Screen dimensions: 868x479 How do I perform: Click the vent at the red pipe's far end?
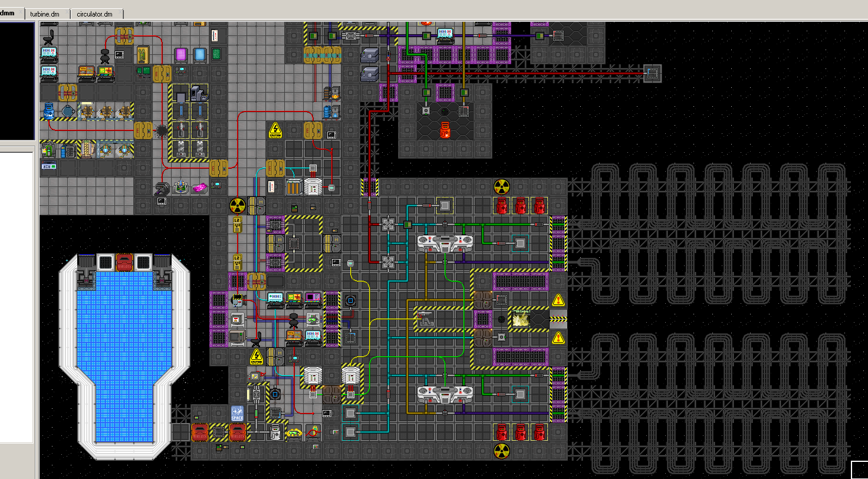coord(653,74)
